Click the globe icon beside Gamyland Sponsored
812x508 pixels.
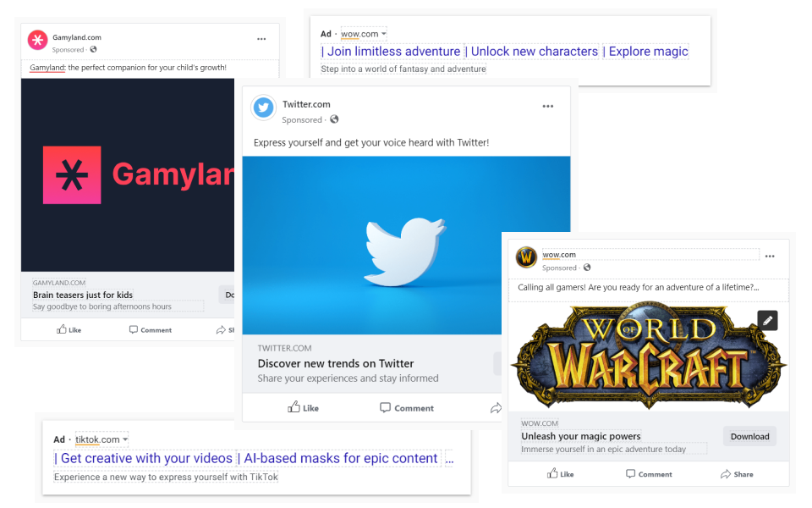click(93, 49)
